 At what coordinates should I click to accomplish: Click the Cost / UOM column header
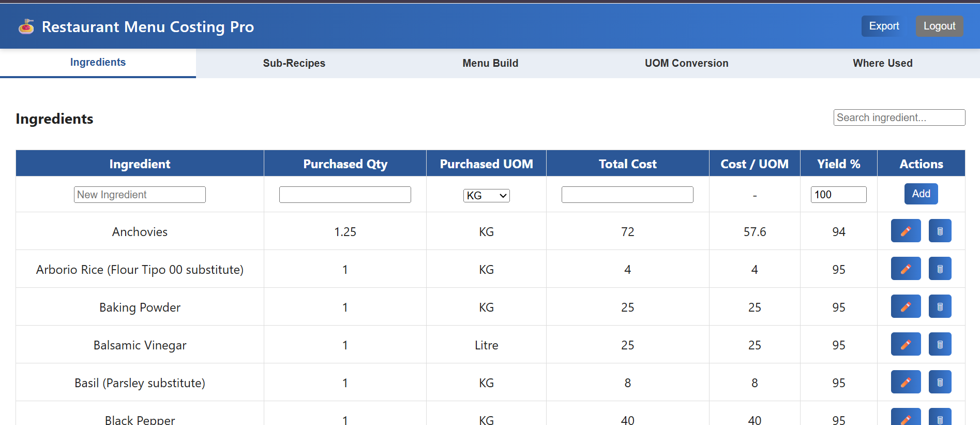coord(755,164)
